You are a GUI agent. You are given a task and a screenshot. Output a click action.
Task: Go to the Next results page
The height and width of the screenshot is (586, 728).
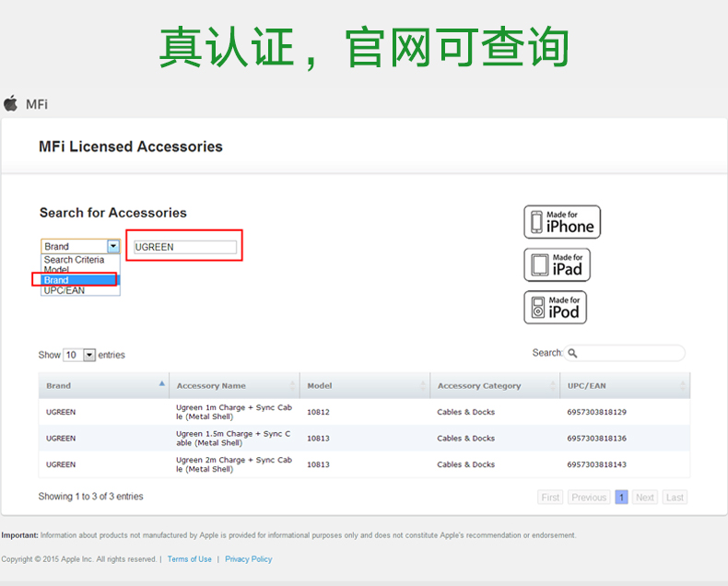click(645, 498)
